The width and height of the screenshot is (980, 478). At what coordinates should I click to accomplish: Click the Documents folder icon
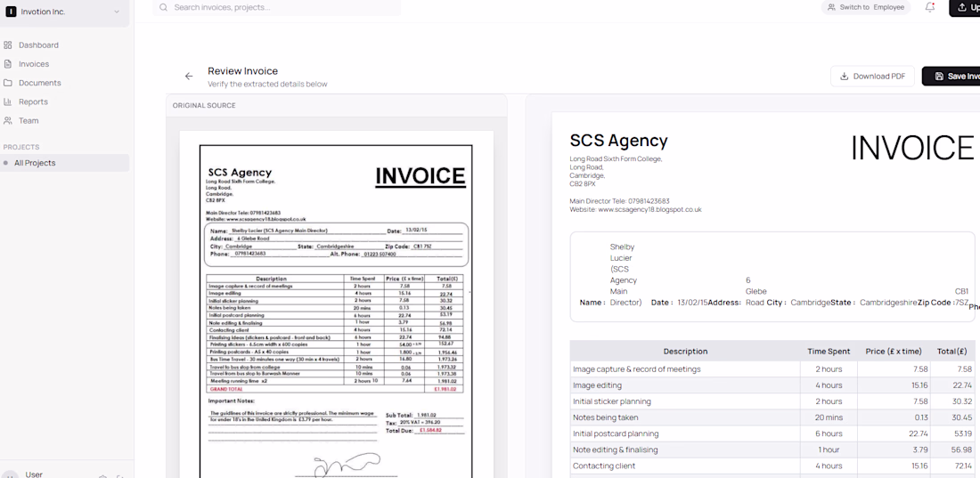pos(7,83)
